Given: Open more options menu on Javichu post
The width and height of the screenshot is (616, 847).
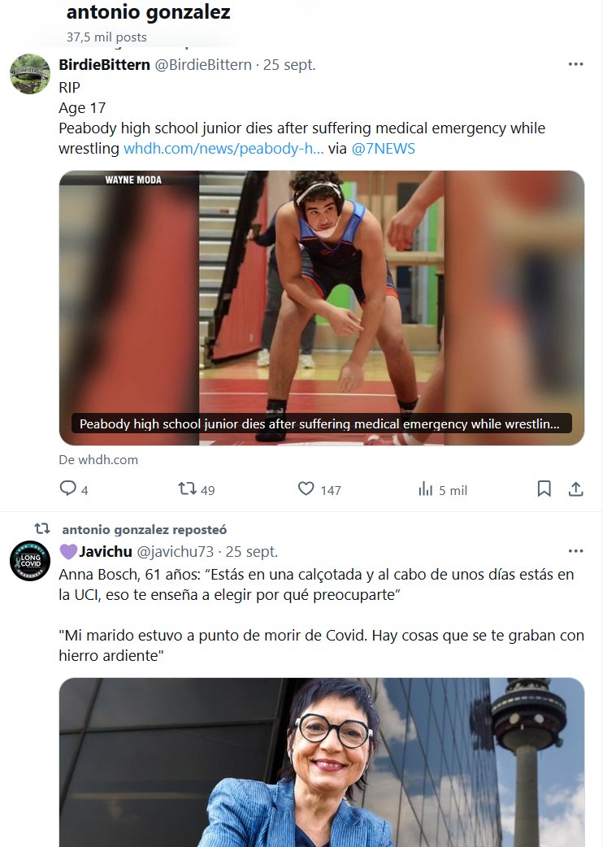Looking at the screenshot, I should (x=576, y=551).
